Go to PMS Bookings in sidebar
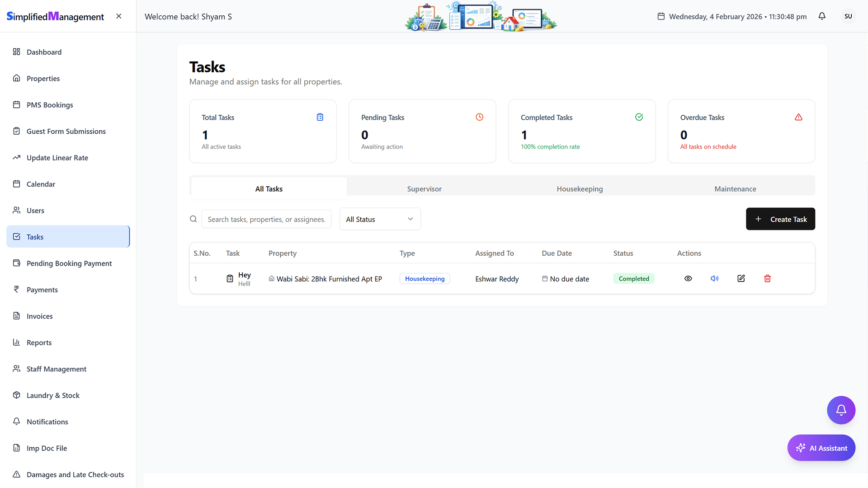 coord(50,105)
